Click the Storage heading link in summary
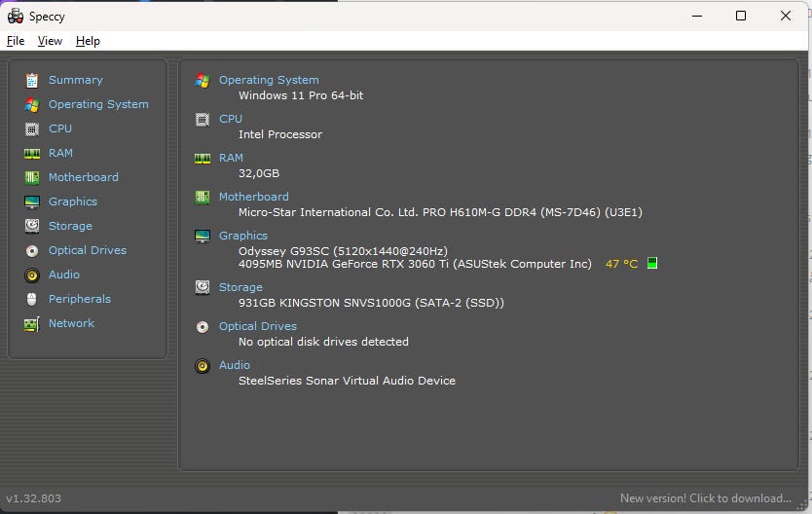Viewport: 812px width, 514px height. pos(240,287)
